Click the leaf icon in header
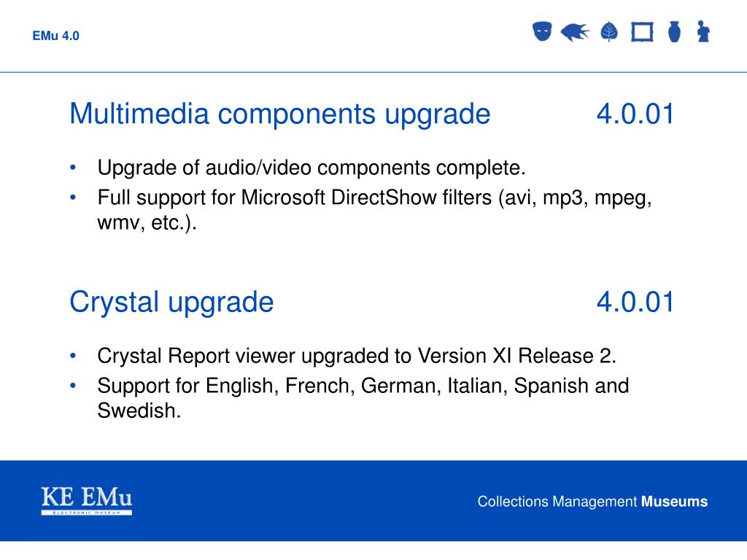This screenshot has width=747, height=560. (x=609, y=32)
